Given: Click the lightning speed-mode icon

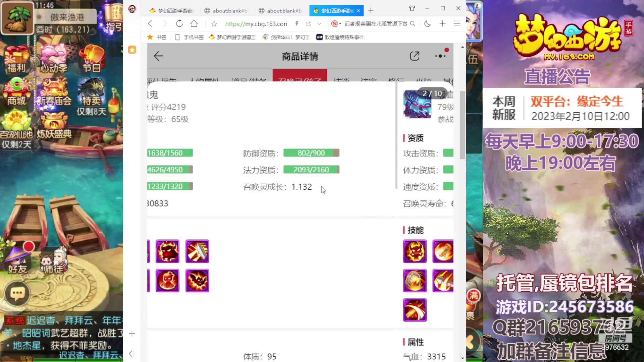Looking at the screenshot, I should point(297,23).
